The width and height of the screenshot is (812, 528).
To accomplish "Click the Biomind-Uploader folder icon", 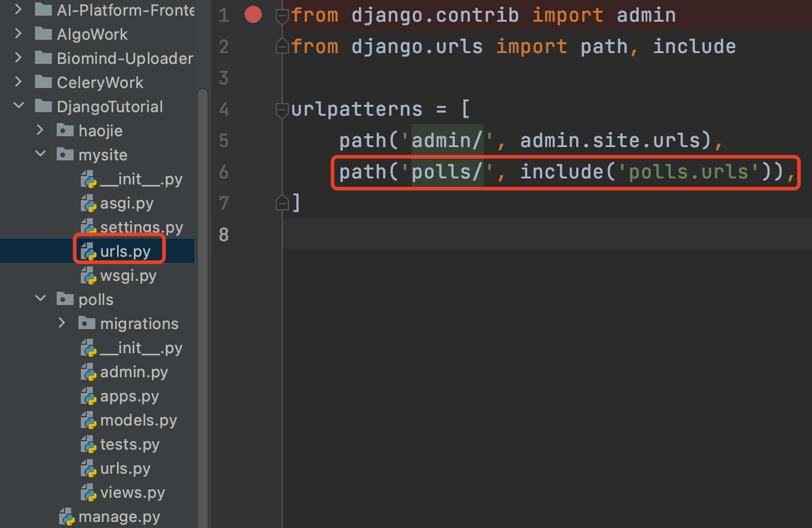I will pyautogui.click(x=43, y=58).
